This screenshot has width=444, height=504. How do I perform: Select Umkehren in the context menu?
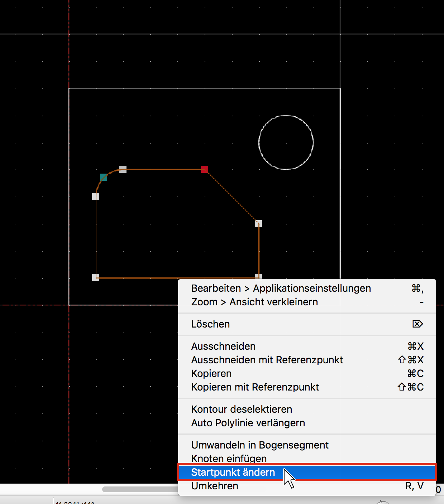pyautogui.click(x=215, y=486)
